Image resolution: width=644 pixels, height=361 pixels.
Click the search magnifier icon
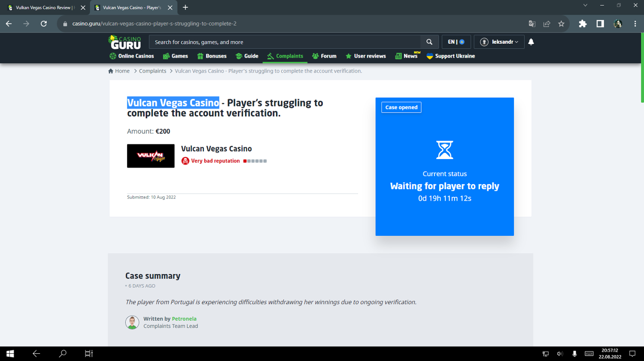(429, 42)
